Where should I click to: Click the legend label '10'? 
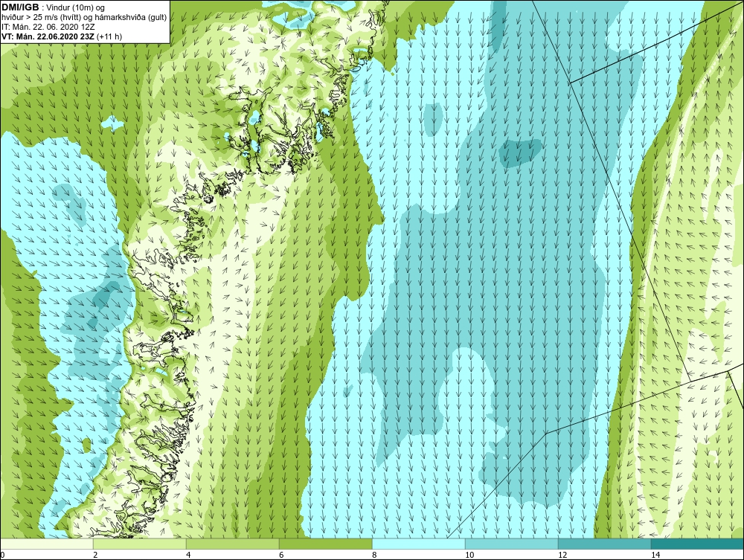point(469,555)
